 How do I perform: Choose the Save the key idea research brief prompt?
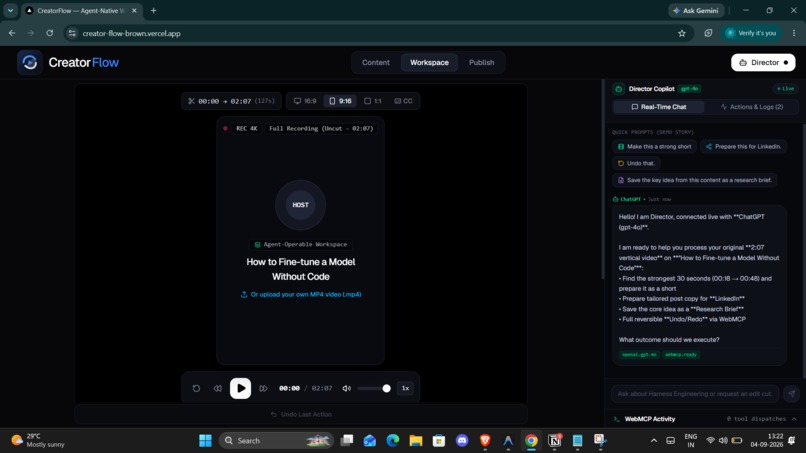[694, 180]
